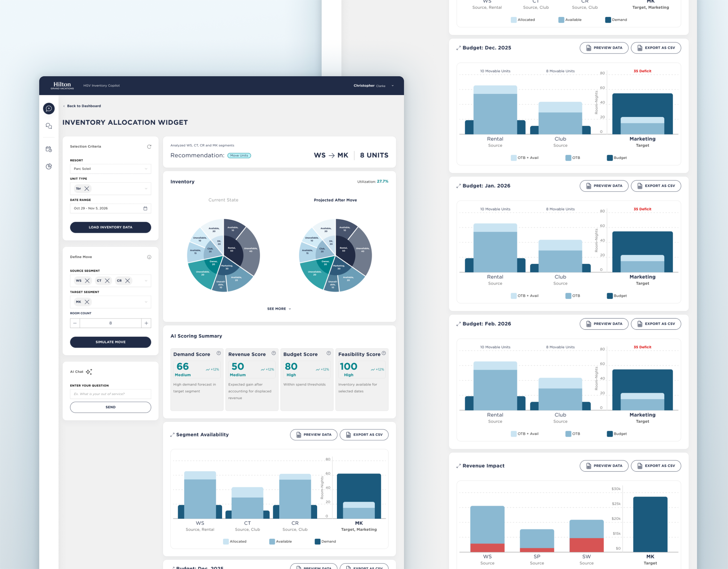Click the Demand legend swatch in Segment Availability
This screenshot has width=728, height=569.
(x=317, y=541)
